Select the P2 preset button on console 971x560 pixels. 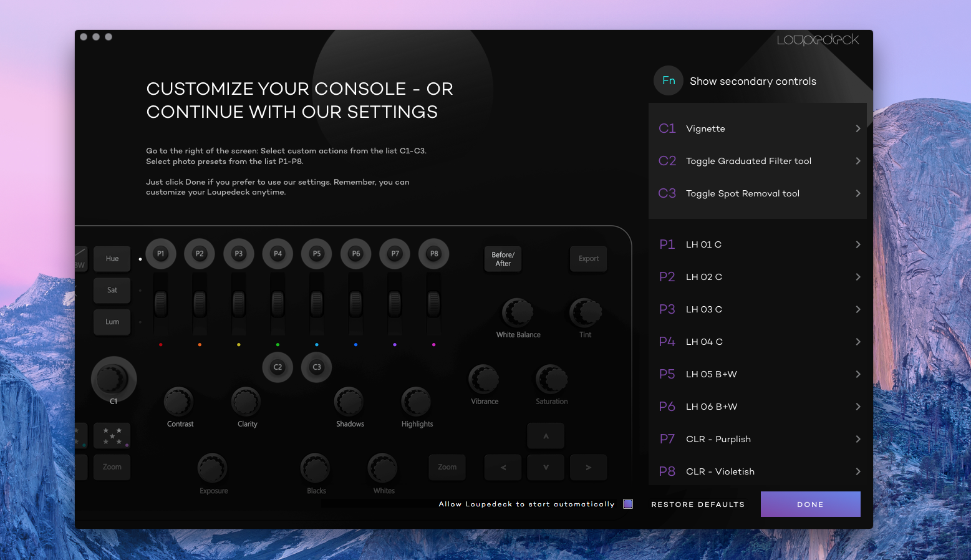[200, 254]
